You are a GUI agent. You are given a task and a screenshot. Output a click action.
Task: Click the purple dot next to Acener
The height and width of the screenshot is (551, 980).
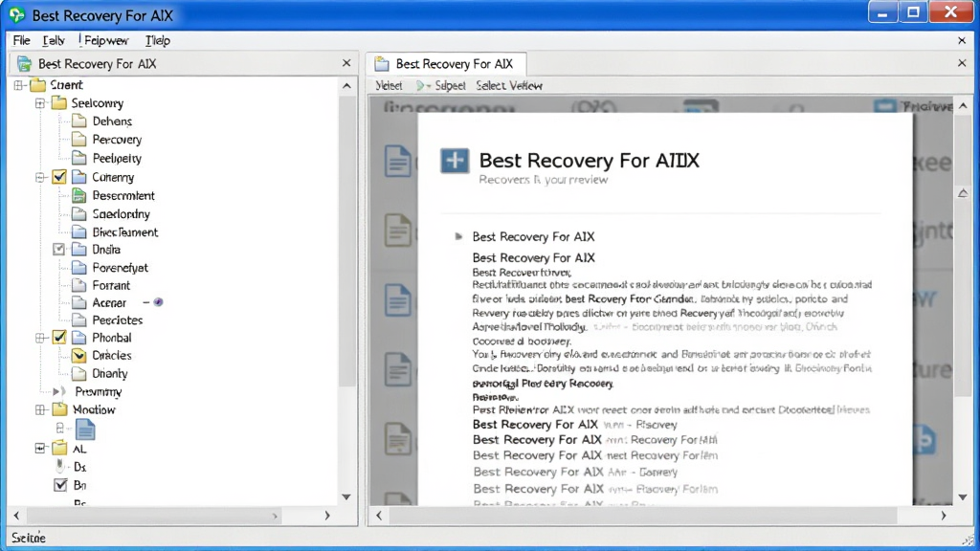158,302
